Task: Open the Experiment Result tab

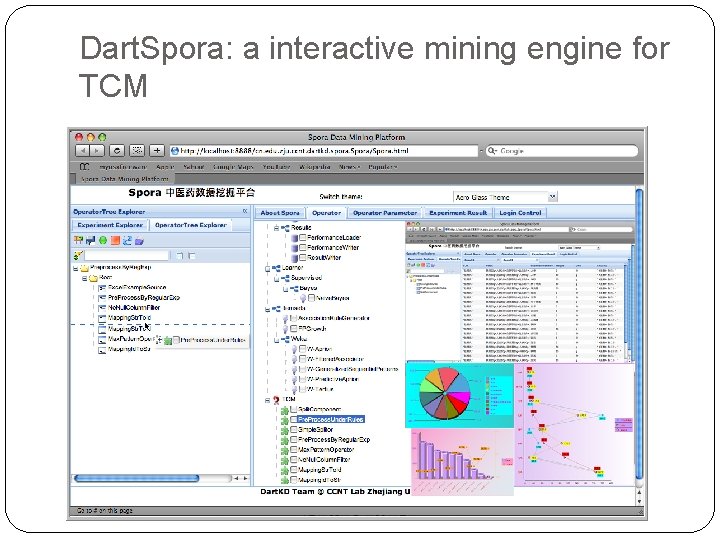Action: [x=458, y=213]
